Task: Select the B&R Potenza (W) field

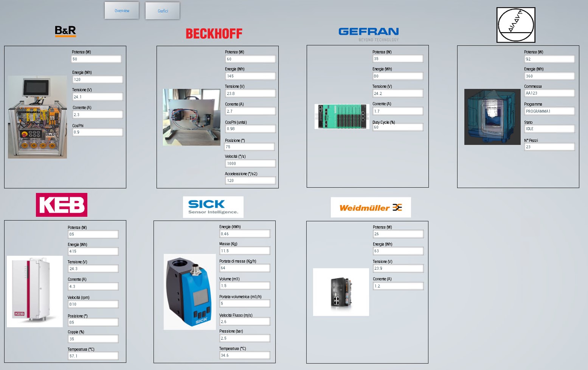Action: tap(96, 59)
